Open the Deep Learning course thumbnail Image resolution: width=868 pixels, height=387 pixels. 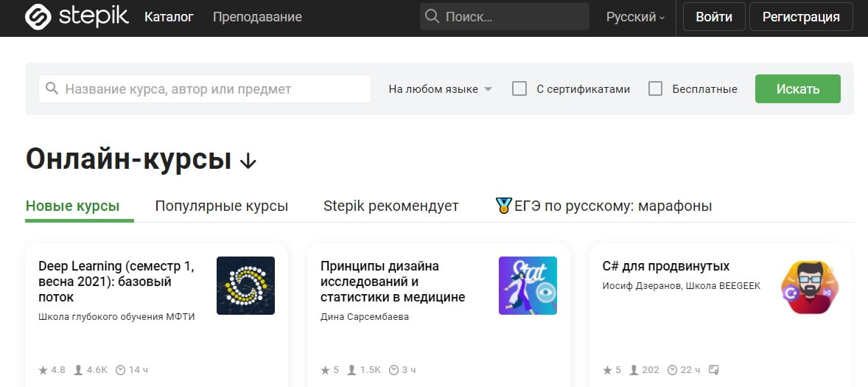point(246,286)
